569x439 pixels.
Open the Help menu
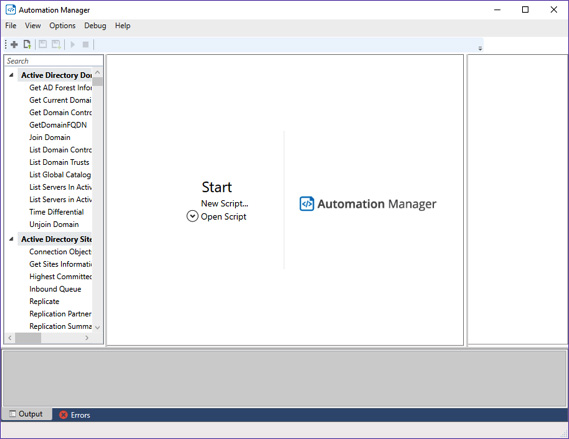123,26
